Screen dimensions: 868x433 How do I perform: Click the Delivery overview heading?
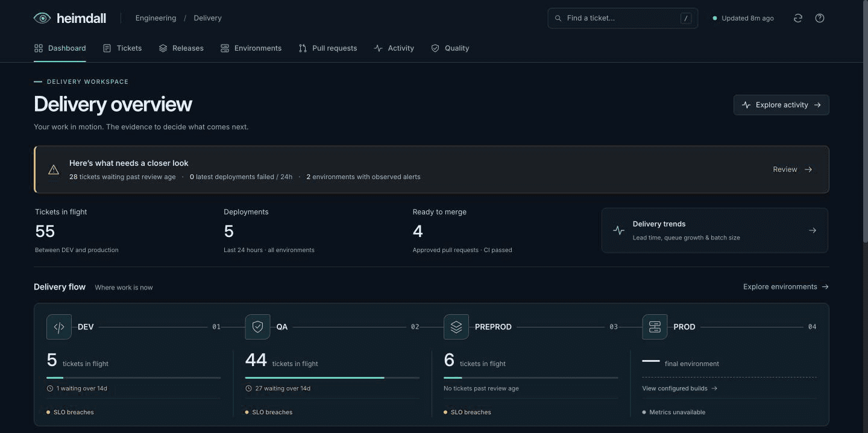113,104
